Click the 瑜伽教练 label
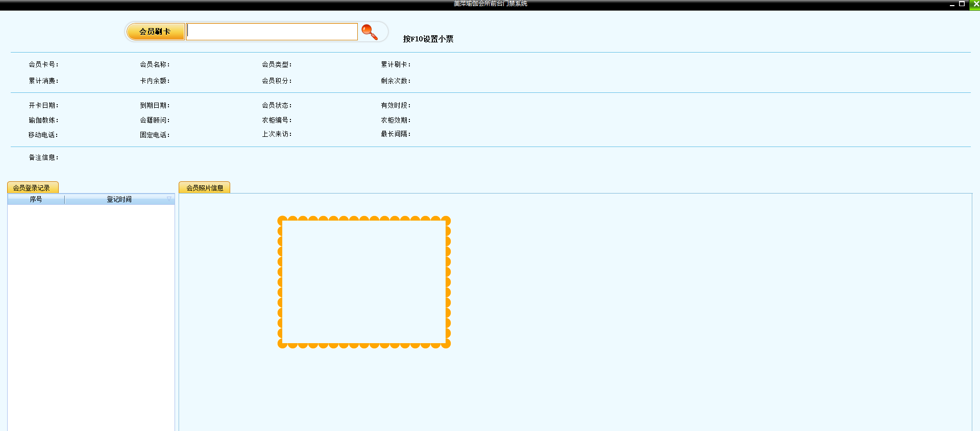The height and width of the screenshot is (431, 980). [x=43, y=120]
